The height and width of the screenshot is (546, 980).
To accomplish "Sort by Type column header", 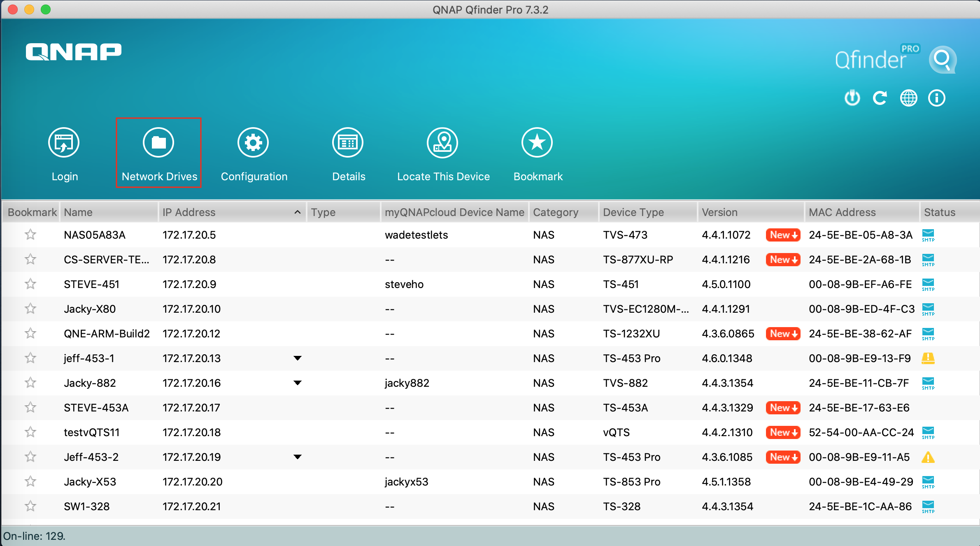I will tap(343, 212).
